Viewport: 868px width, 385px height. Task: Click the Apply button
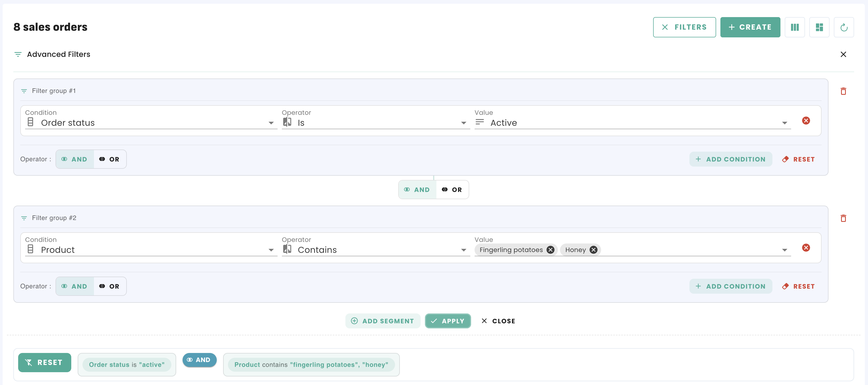point(447,321)
